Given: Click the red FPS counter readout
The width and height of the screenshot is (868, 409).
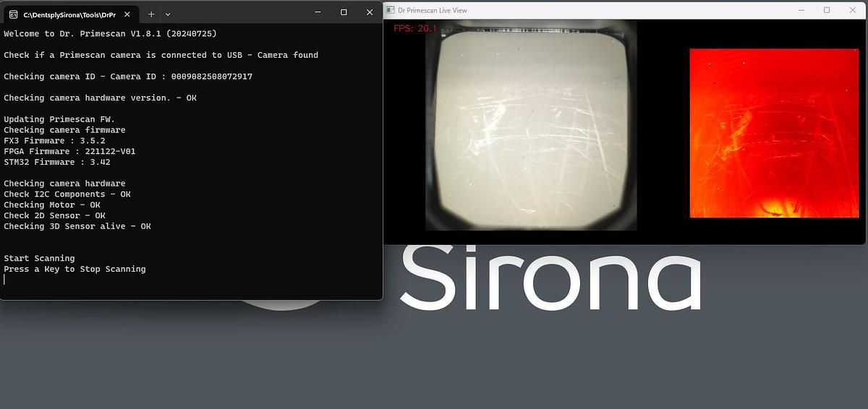Looking at the screenshot, I should tap(414, 29).
